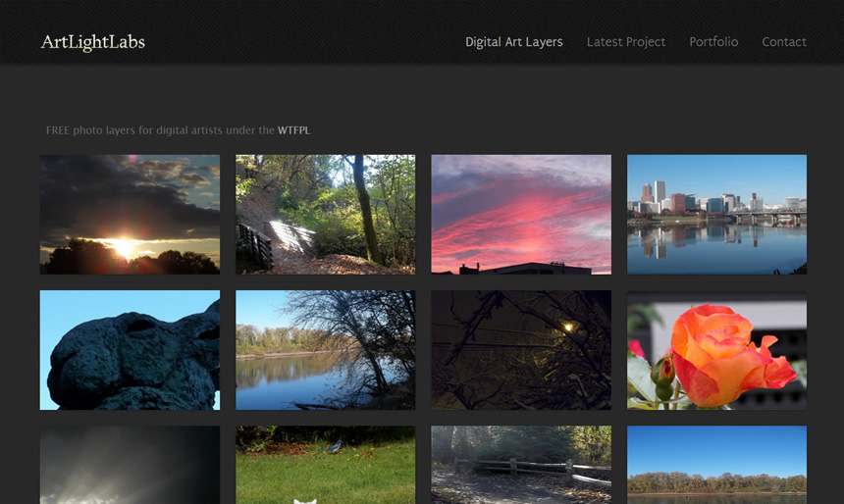Navigate to the Portfolio page
The width and height of the screenshot is (844, 504).
tap(713, 42)
